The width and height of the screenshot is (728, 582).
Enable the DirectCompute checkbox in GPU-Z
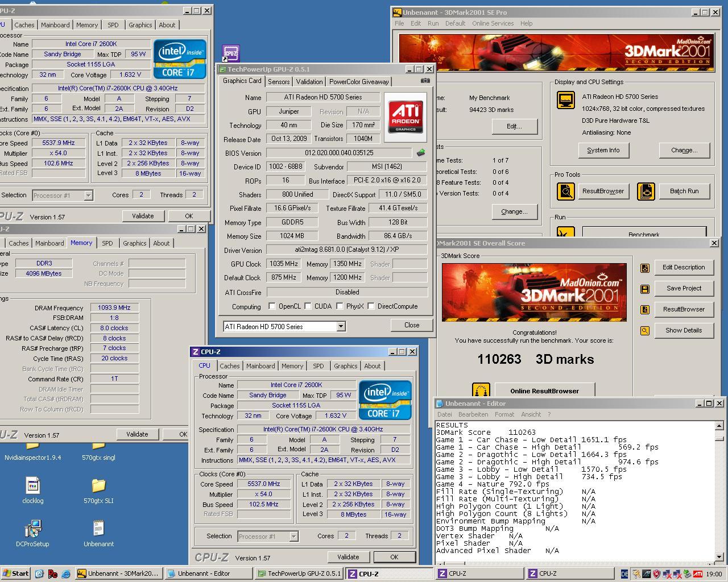(371, 306)
